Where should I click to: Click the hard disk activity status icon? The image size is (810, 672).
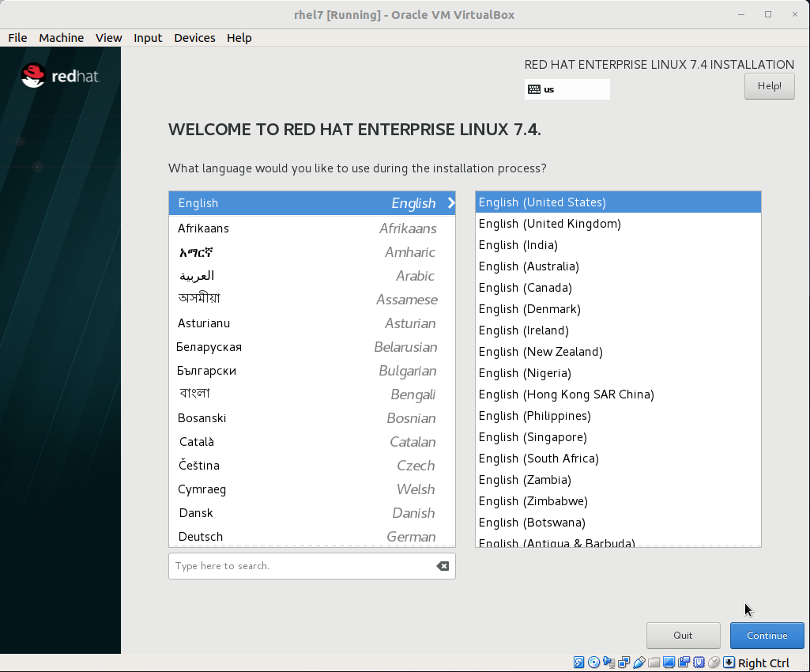click(578, 663)
